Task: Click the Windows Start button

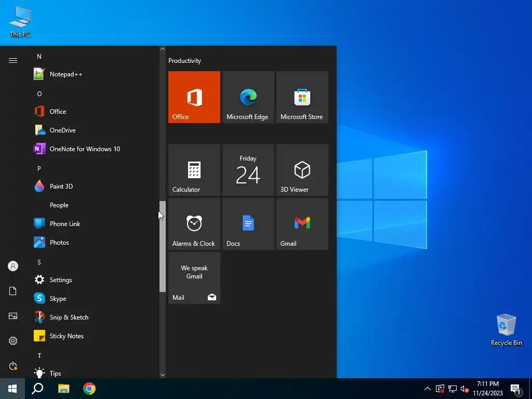Action: point(12,389)
